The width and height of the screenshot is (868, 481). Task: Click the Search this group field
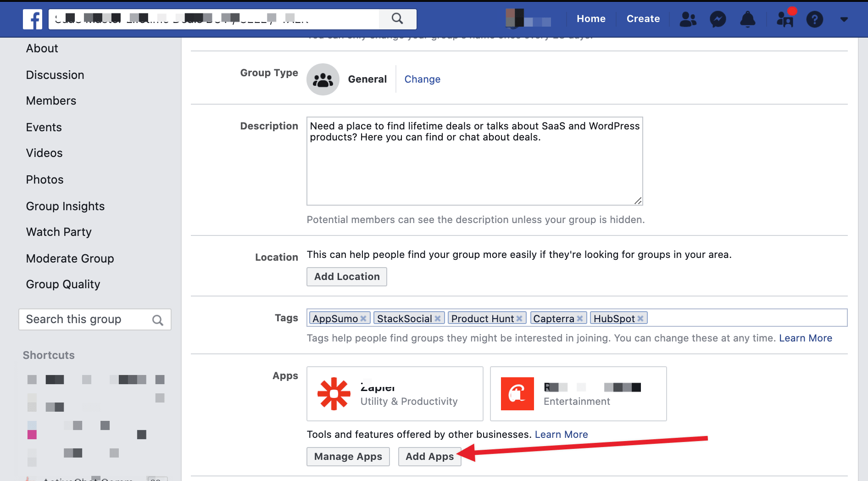[x=95, y=319]
